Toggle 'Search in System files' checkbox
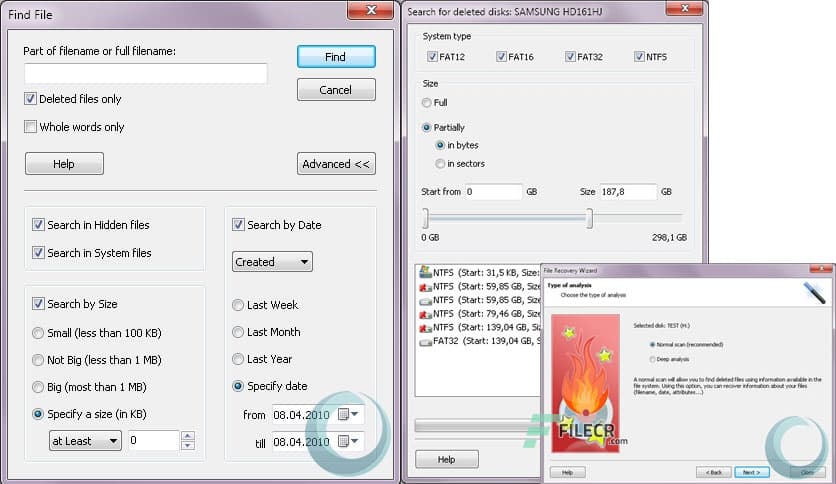Viewport: 836px width, 484px height. point(38,253)
